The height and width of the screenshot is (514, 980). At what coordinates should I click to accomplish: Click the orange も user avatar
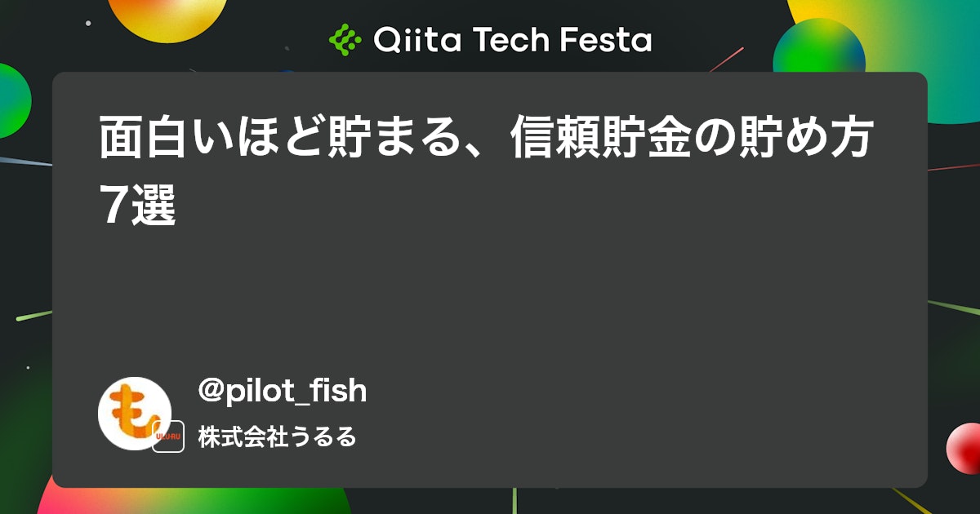click(135, 414)
